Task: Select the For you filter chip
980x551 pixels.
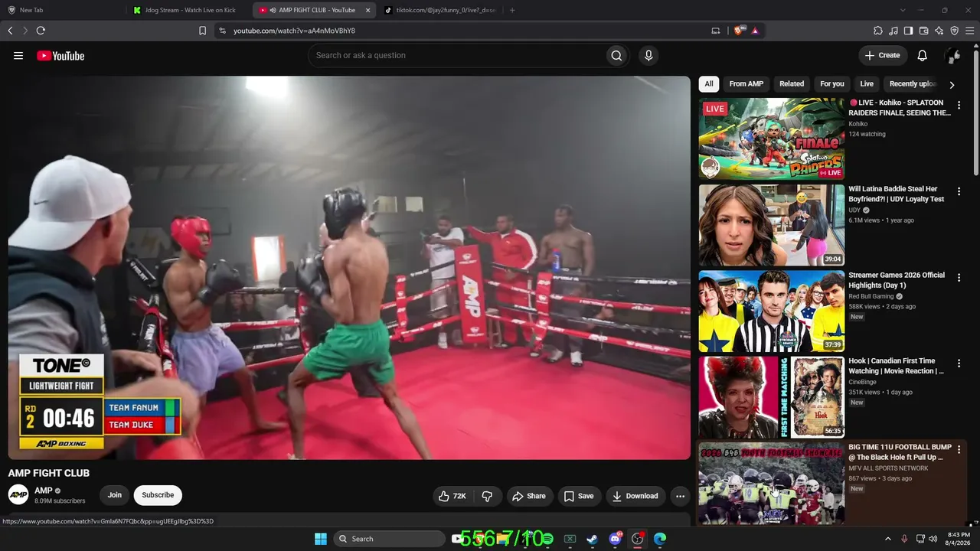Action: tap(832, 84)
